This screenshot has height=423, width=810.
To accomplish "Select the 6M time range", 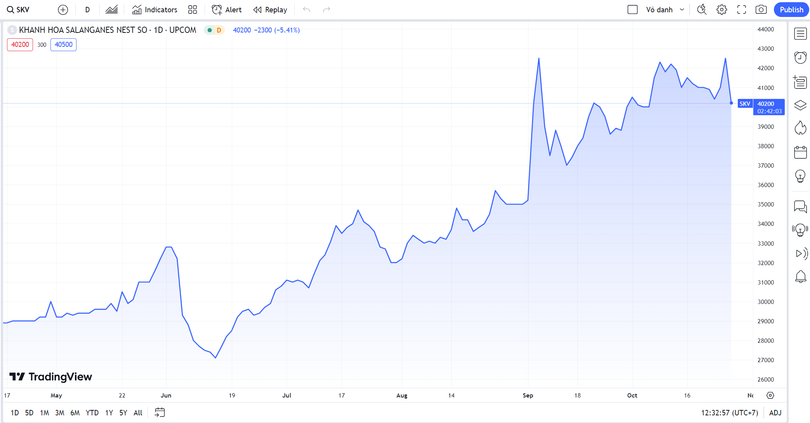I will (75, 413).
